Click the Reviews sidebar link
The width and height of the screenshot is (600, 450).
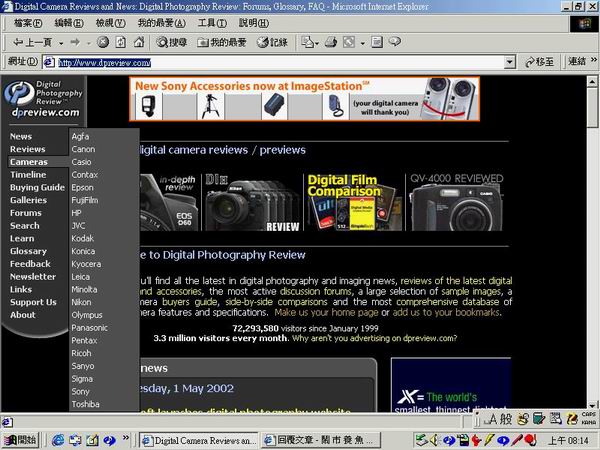[28, 149]
